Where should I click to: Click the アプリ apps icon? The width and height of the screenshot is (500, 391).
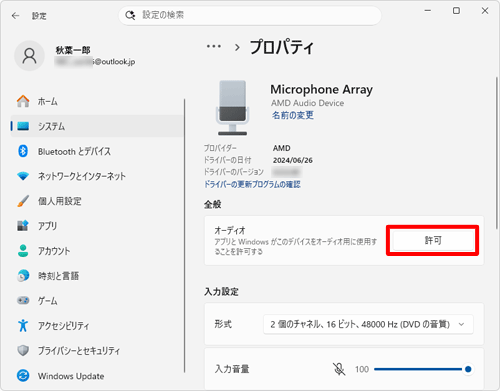tap(23, 226)
